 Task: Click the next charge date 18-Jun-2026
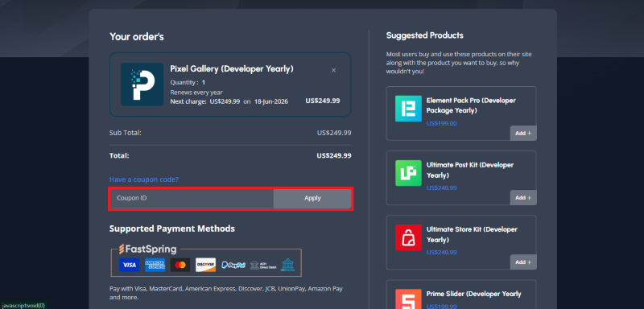[270, 101]
